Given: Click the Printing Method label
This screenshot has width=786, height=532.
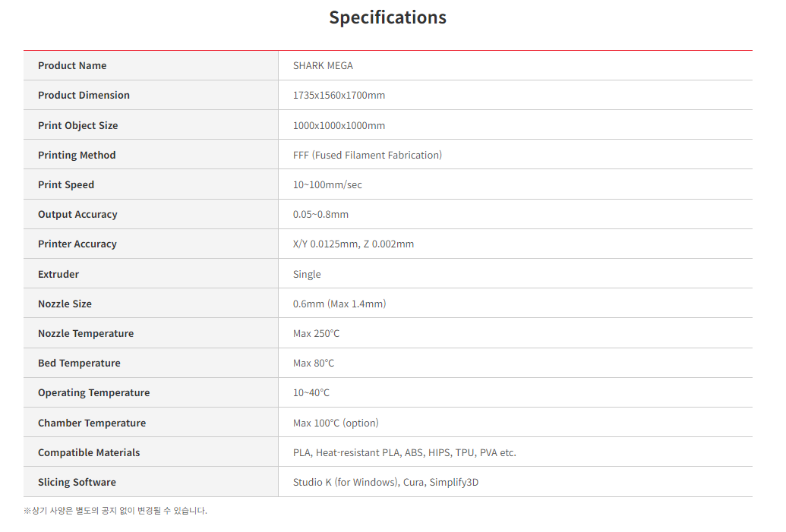Looking at the screenshot, I should click(77, 156).
